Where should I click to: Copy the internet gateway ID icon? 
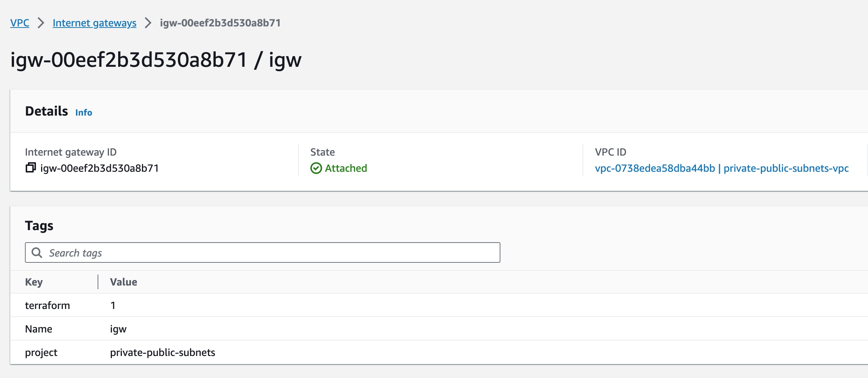[x=30, y=168]
